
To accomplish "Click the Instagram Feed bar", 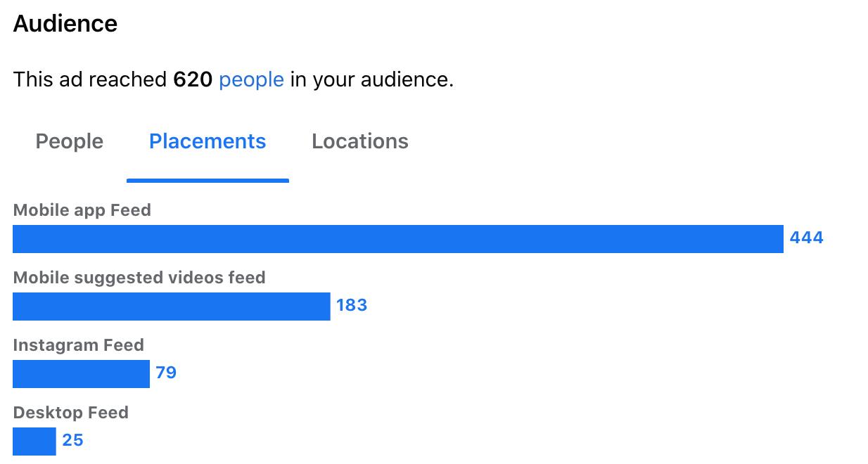I will click(x=81, y=374).
